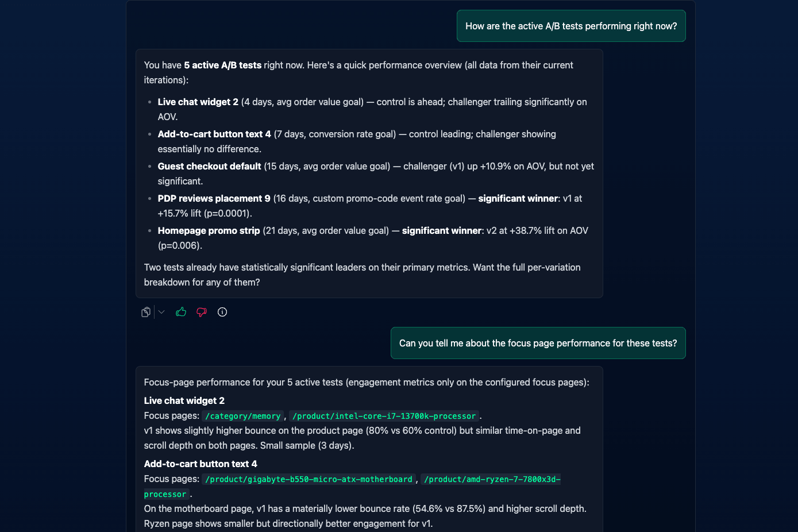798x532 pixels.
Task: Click 'Add-to-cart button text 4' in the bulleted list
Action: [x=214, y=134]
